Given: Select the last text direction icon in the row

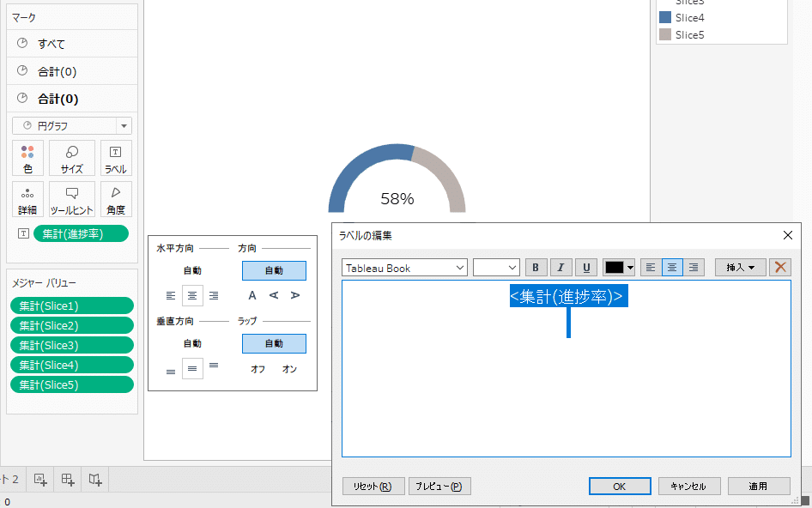Looking at the screenshot, I should click(x=295, y=295).
